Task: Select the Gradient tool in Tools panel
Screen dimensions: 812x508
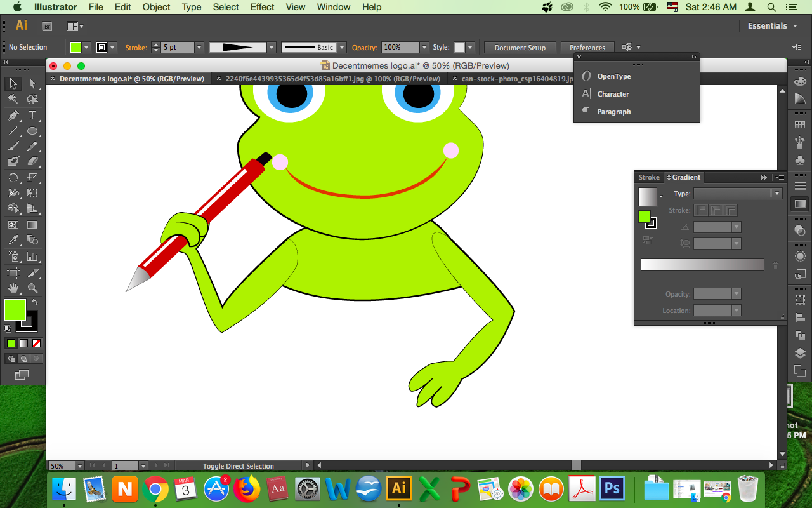Action: [x=32, y=225]
